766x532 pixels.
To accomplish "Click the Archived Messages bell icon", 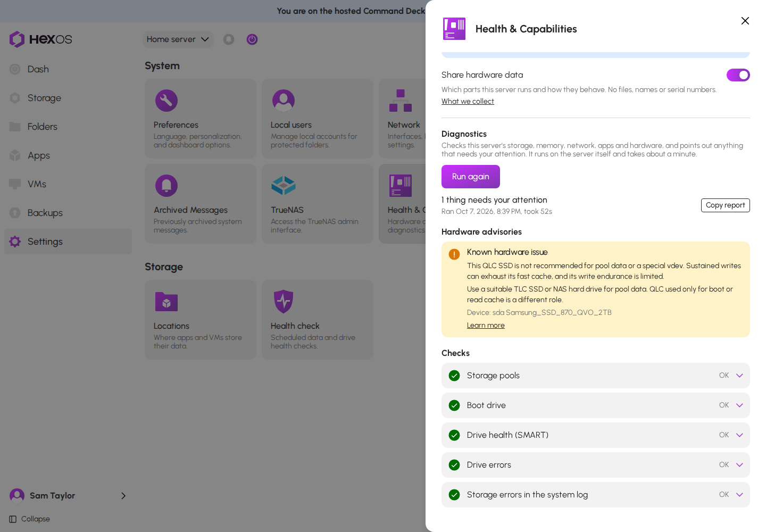I will pyautogui.click(x=166, y=186).
